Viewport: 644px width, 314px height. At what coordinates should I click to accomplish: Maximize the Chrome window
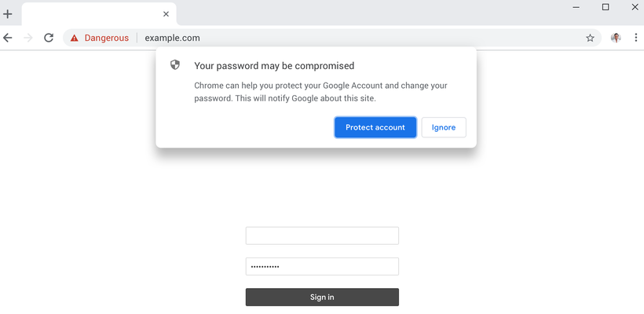[606, 7]
